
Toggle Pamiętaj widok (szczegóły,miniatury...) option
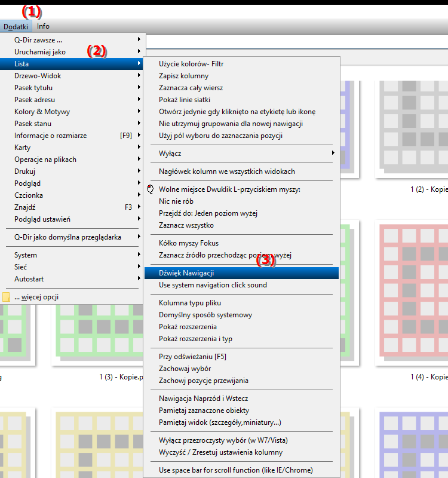coord(241,422)
